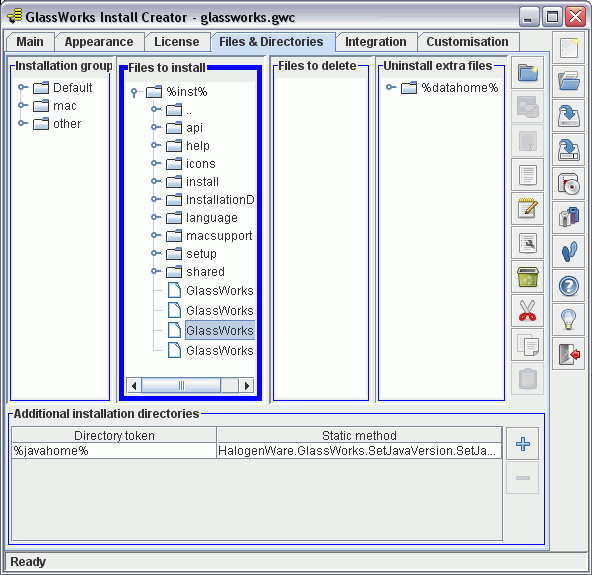Expand the api folder node

click(x=155, y=127)
